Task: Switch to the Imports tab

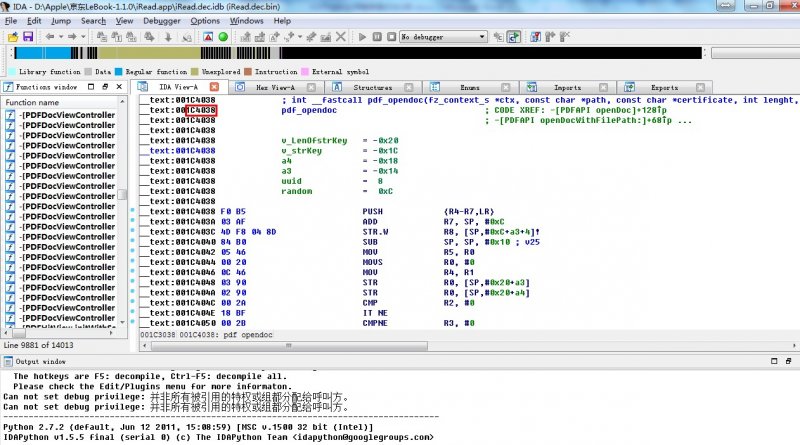Action: point(567,87)
